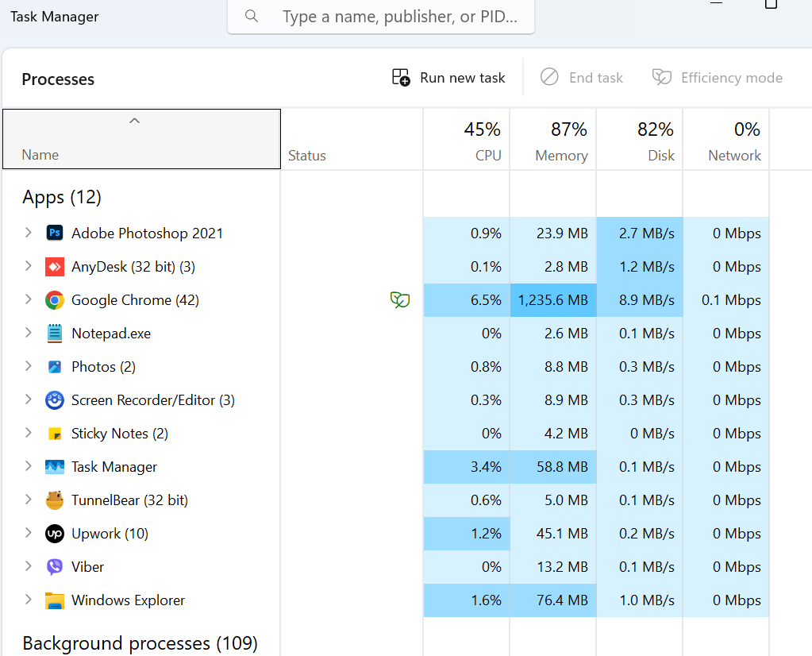This screenshot has width=812, height=656.
Task: Sort processes by Disk column
Action: point(640,139)
